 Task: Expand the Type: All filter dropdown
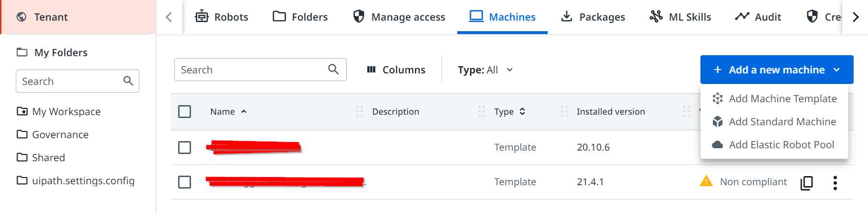(485, 70)
